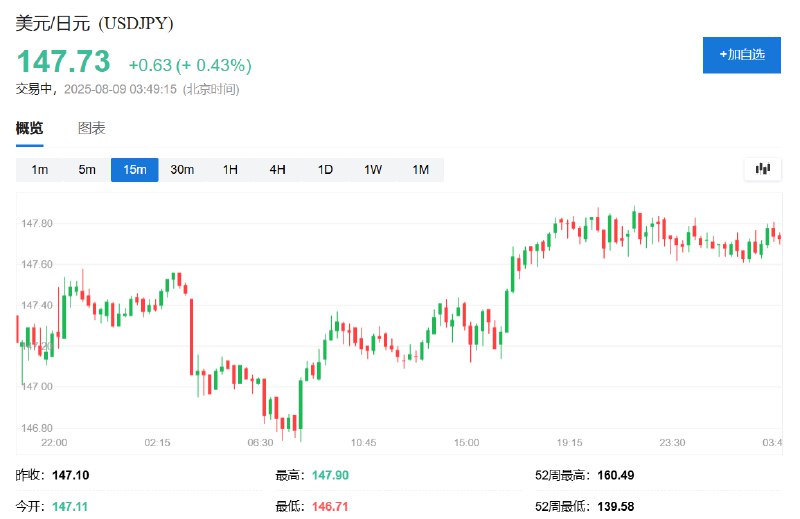This screenshot has width=800, height=519.
Task: Click the current price 147.73
Action: [x=63, y=62]
